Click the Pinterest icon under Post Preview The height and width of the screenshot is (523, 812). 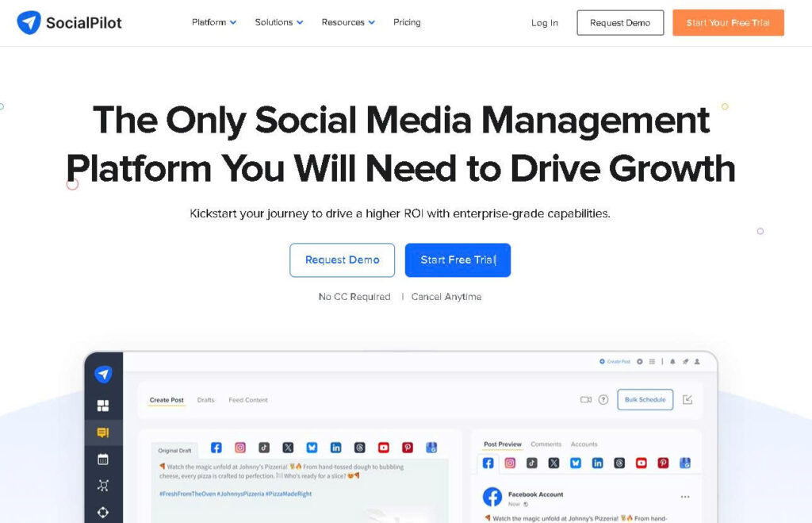point(663,463)
